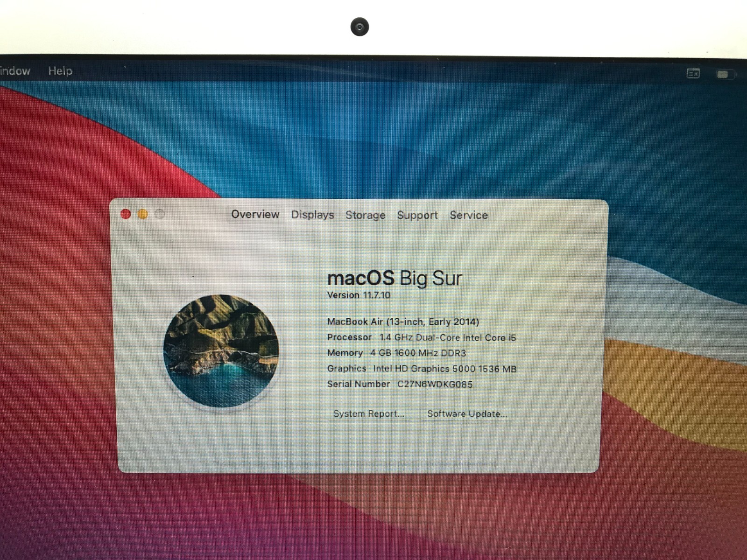Click the MacBook Air (13-inch, Early 2014) line
This screenshot has height=560, width=747.
[403, 322]
